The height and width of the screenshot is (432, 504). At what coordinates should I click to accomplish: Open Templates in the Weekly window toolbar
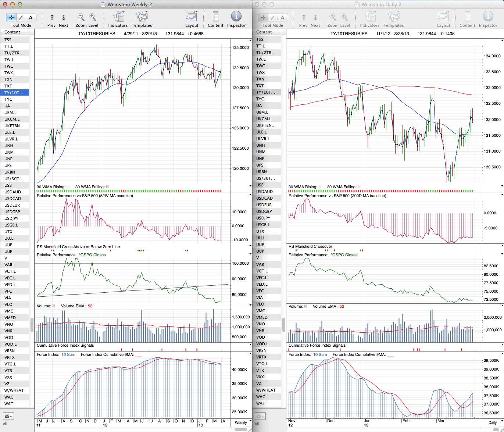[x=142, y=17]
